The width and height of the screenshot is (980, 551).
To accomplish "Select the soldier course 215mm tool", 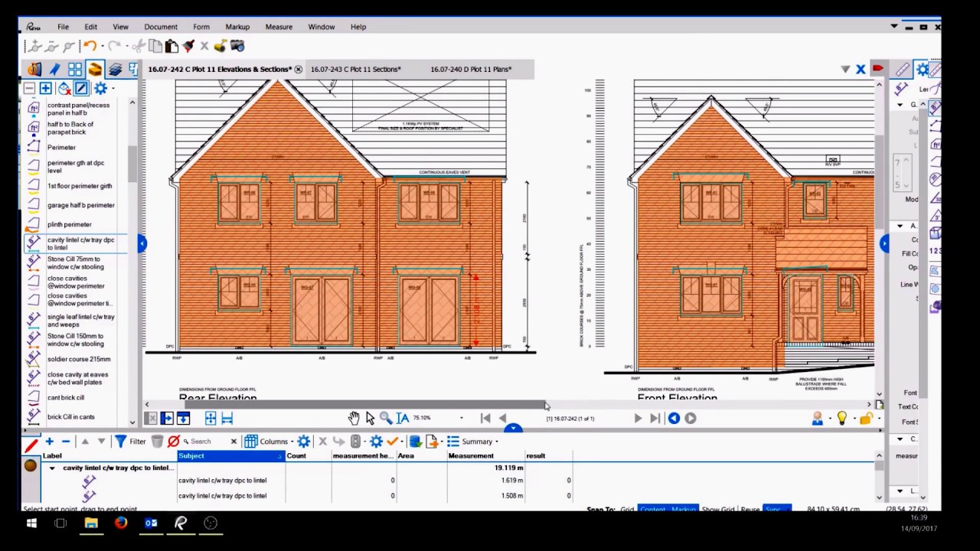I will pyautogui.click(x=79, y=359).
